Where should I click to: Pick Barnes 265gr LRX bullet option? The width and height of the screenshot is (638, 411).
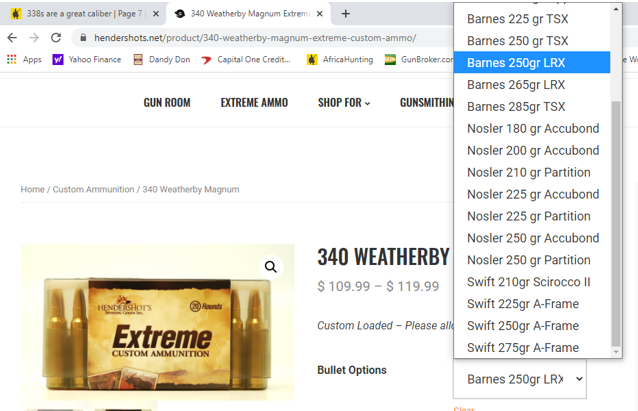515,85
